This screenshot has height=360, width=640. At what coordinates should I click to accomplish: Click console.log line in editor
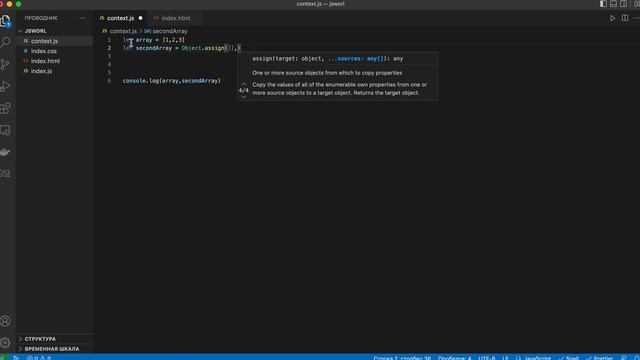171,81
